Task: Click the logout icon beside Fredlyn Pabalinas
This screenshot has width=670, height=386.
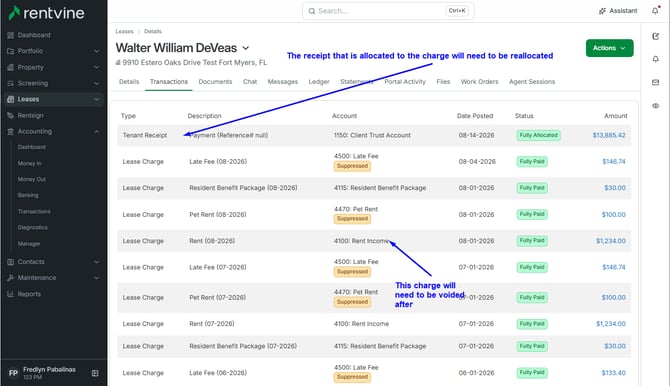Action: [95, 373]
